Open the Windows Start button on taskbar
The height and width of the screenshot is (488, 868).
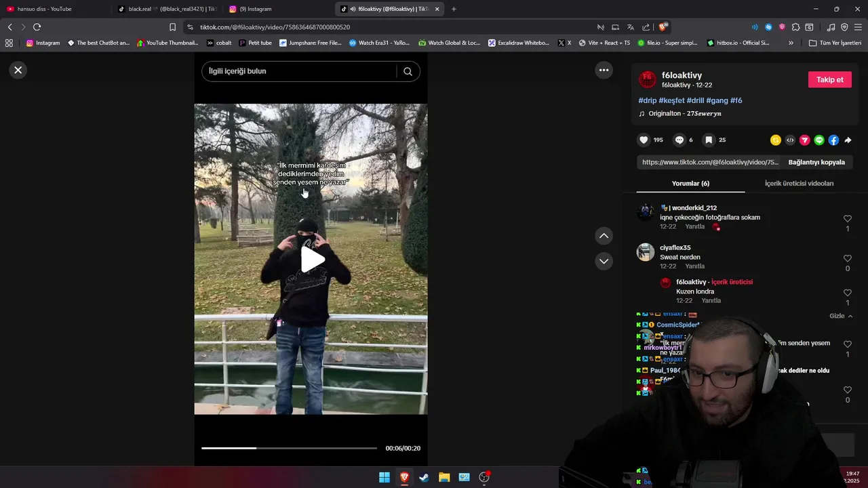[384, 477]
